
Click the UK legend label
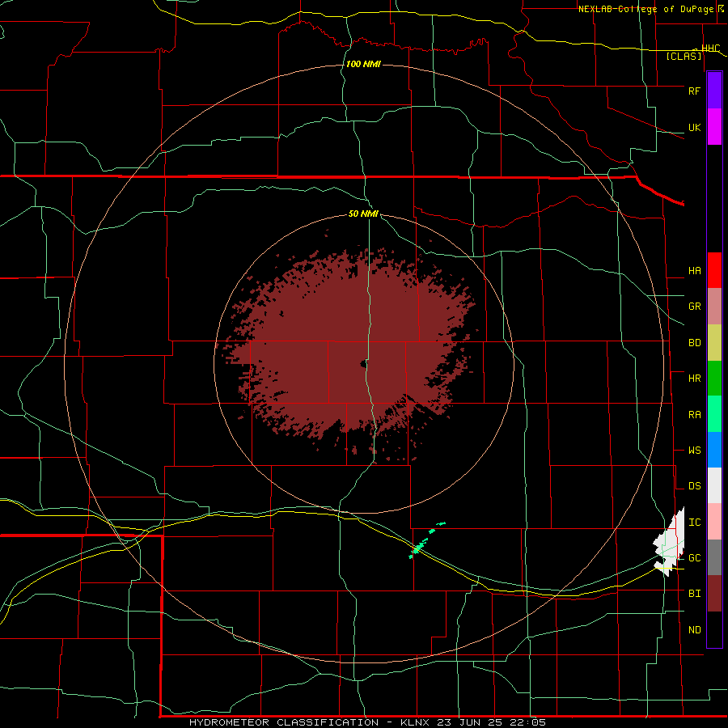694,127
